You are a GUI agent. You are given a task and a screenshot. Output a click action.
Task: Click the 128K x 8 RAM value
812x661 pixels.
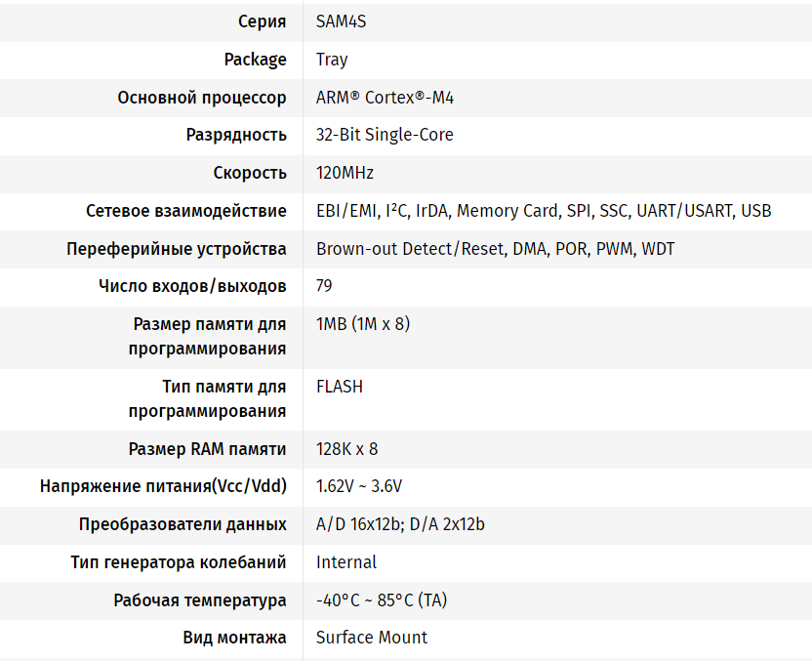click(x=346, y=449)
